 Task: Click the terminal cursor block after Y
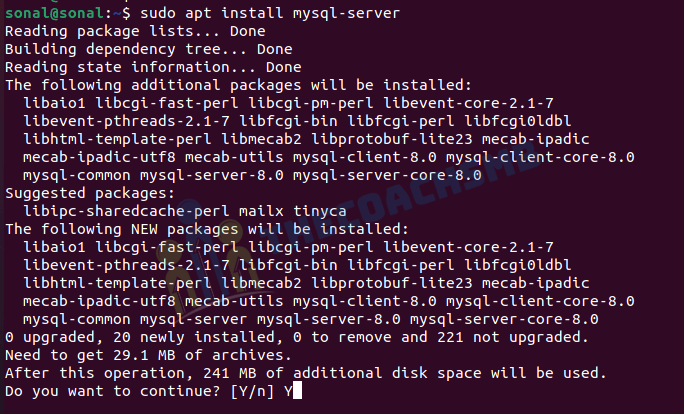tap(298, 390)
